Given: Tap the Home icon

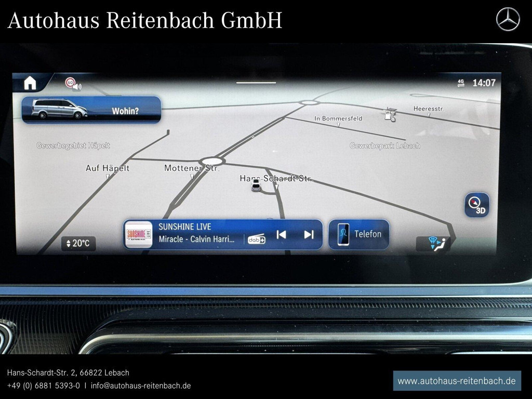Looking at the screenshot, I should 30,83.
